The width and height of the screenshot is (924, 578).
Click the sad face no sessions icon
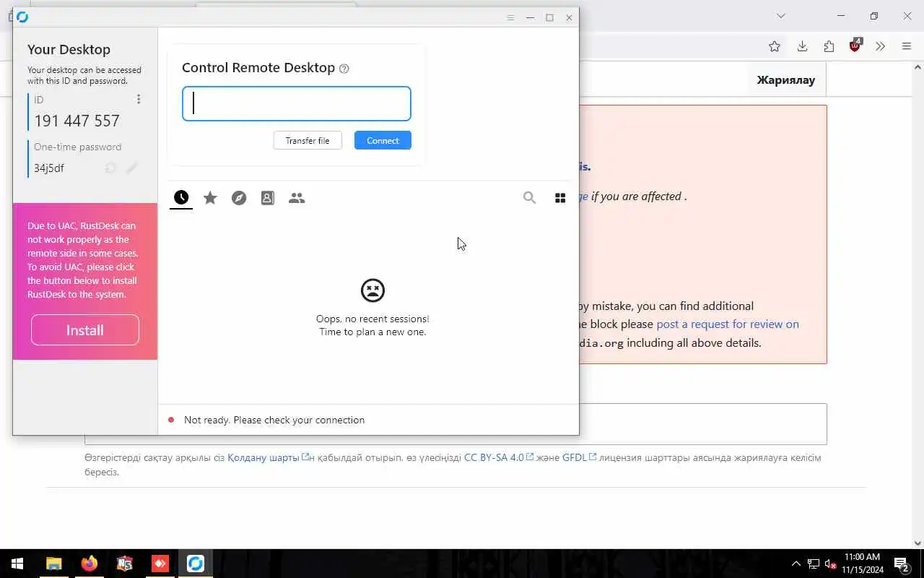click(372, 290)
